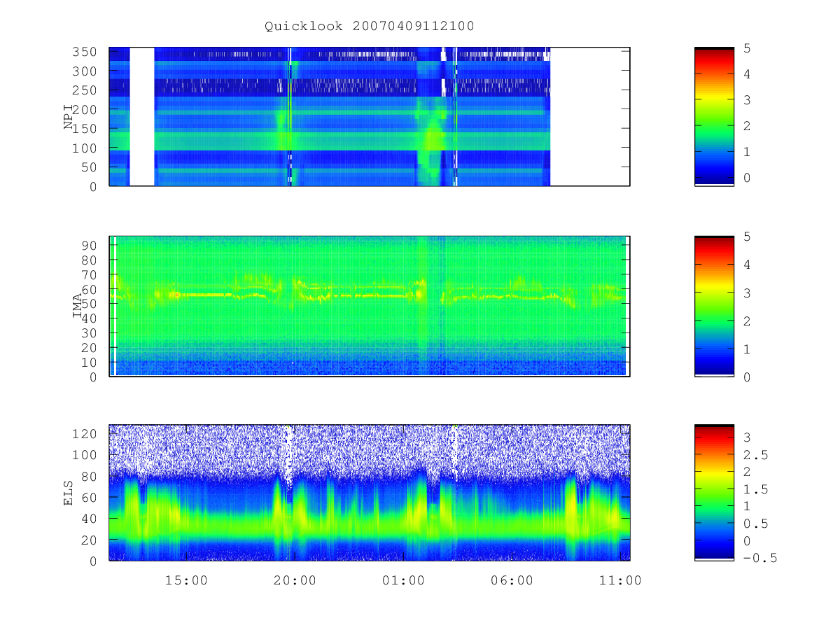Screen dimensions: 840x630
Task: Click the 0.5 label on ELS colorbar
Action: (755, 524)
